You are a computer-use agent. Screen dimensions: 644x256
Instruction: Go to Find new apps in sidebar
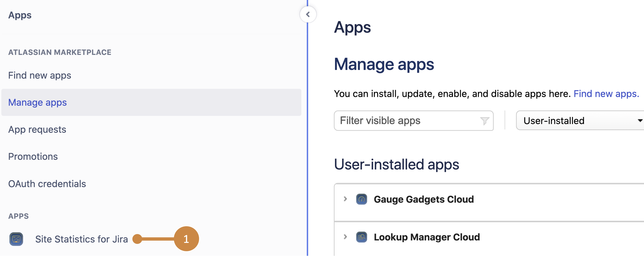40,75
